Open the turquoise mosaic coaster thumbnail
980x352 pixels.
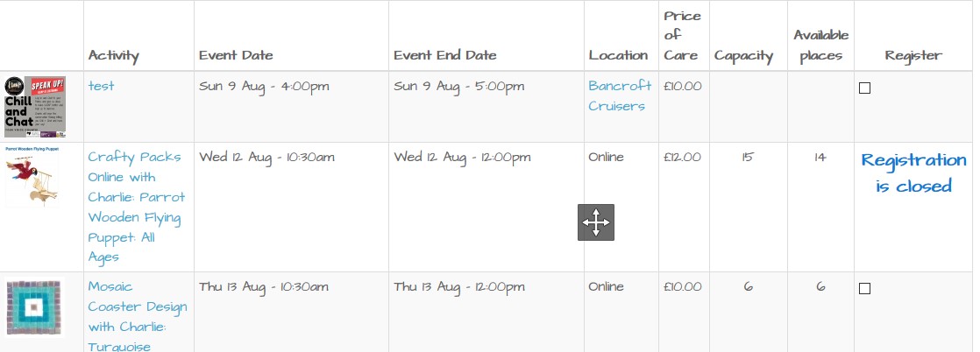[35, 307]
